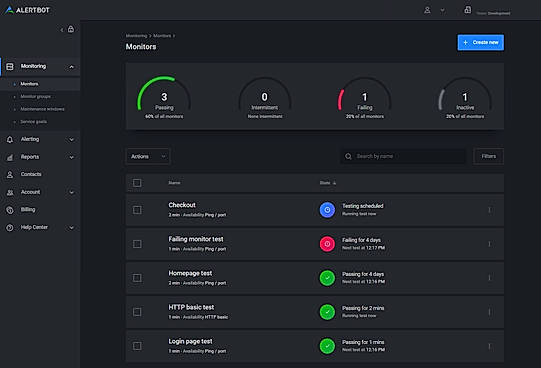The width and height of the screenshot is (541, 368).
Task: Expand the user account dropdown arrow
Action: pyautogui.click(x=442, y=11)
